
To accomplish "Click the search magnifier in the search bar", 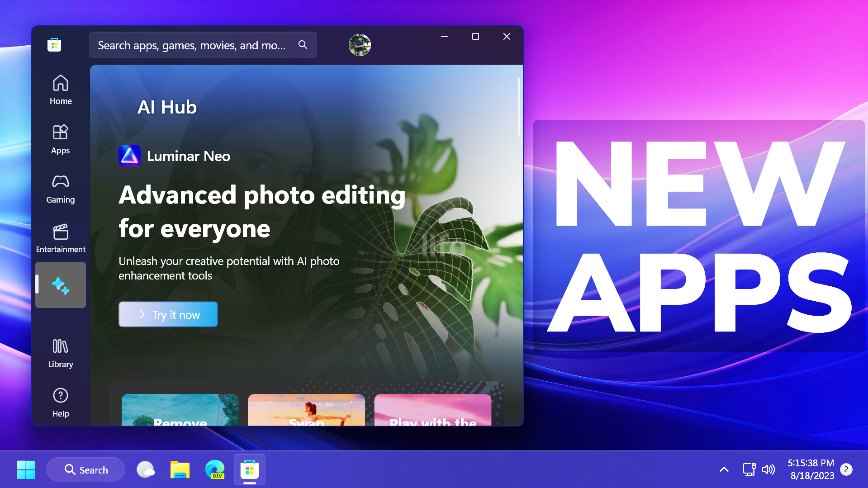I will (x=302, y=45).
